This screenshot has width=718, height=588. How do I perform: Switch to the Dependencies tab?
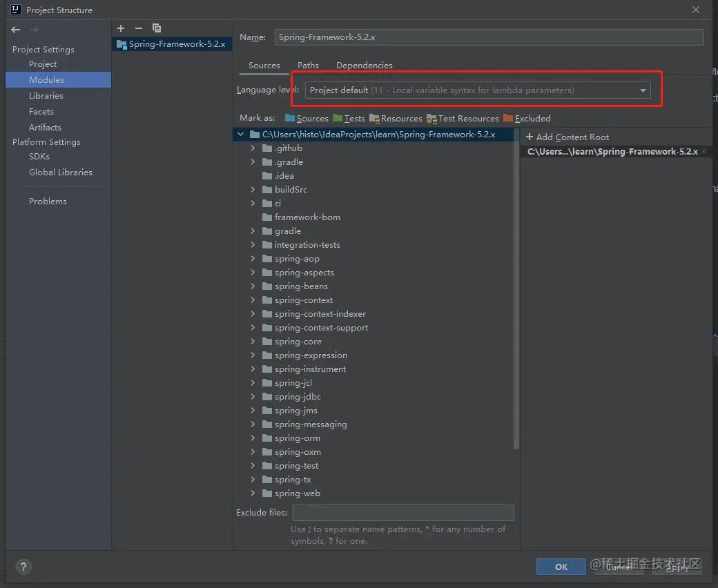click(365, 66)
